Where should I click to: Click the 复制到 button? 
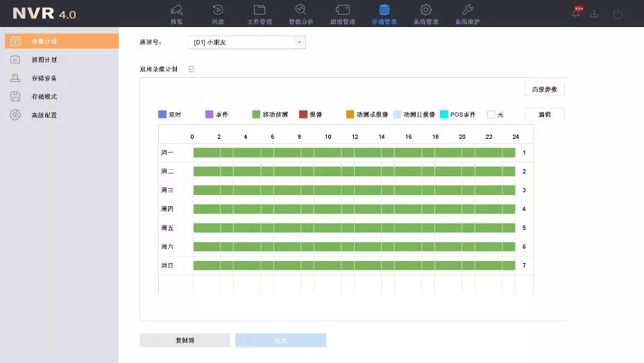(185, 340)
